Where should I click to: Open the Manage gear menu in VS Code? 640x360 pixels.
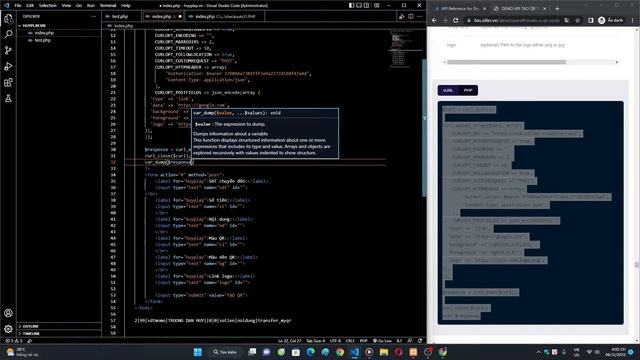[x=8, y=329]
